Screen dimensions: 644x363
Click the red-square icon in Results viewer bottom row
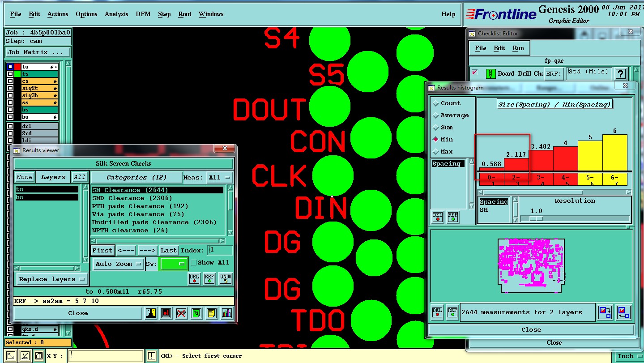tap(166, 313)
